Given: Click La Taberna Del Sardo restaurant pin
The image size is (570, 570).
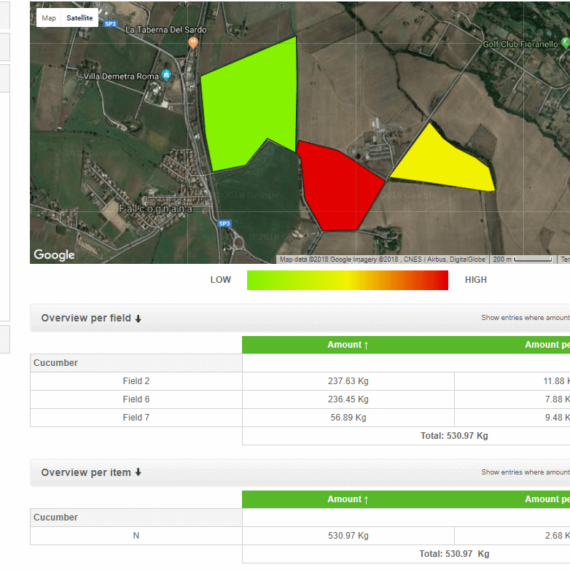Looking at the screenshot, I should click(x=193, y=43).
